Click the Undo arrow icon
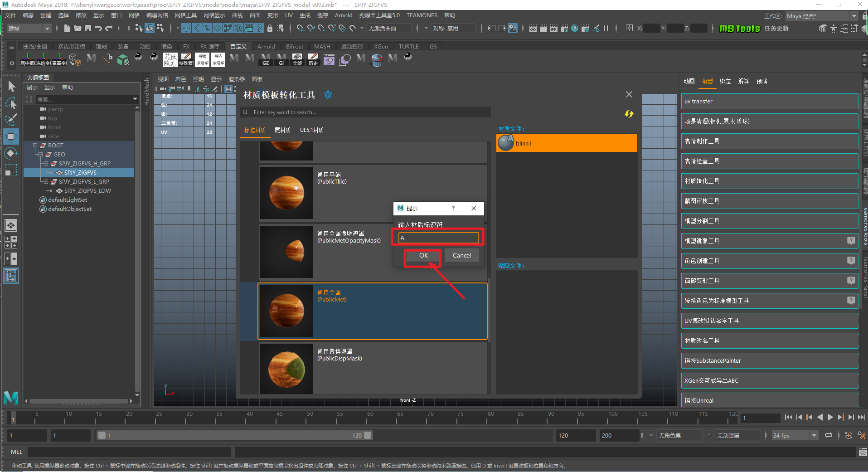The image size is (868, 472). pos(98,28)
